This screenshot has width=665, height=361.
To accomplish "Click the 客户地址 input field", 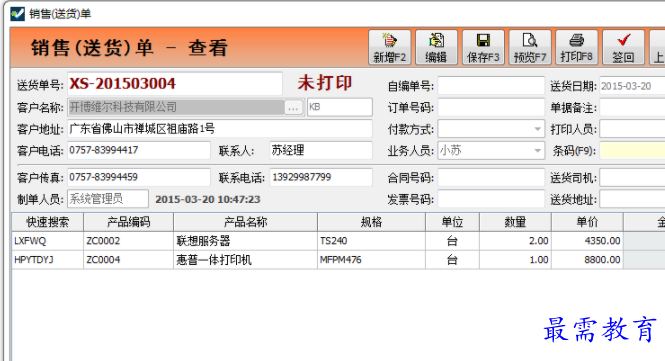I will 220,129.
